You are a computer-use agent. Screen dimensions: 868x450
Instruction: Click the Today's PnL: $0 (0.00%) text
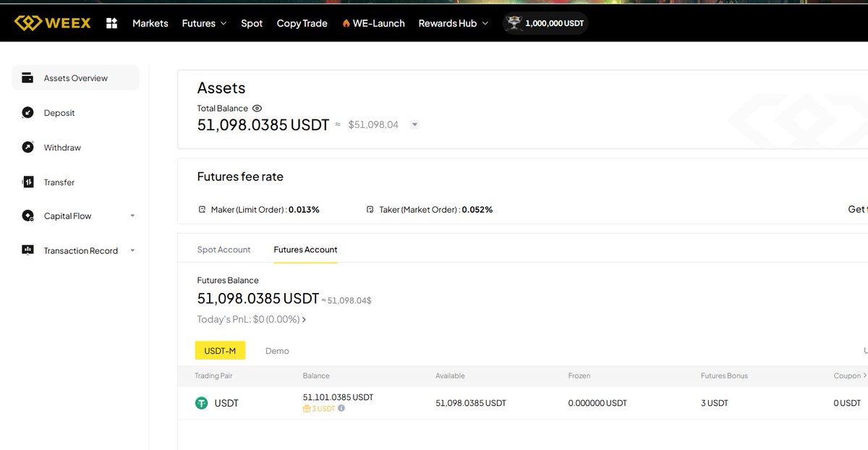click(x=248, y=320)
